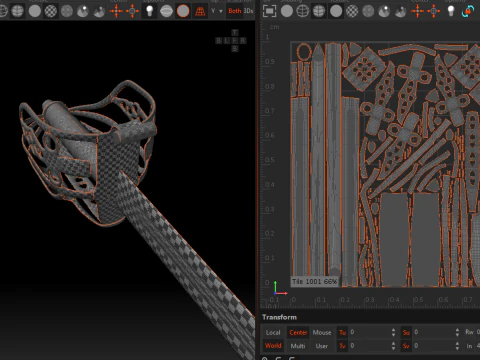Open the Y up-axis dropdown
The image size is (480, 360).
coord(217,11)
